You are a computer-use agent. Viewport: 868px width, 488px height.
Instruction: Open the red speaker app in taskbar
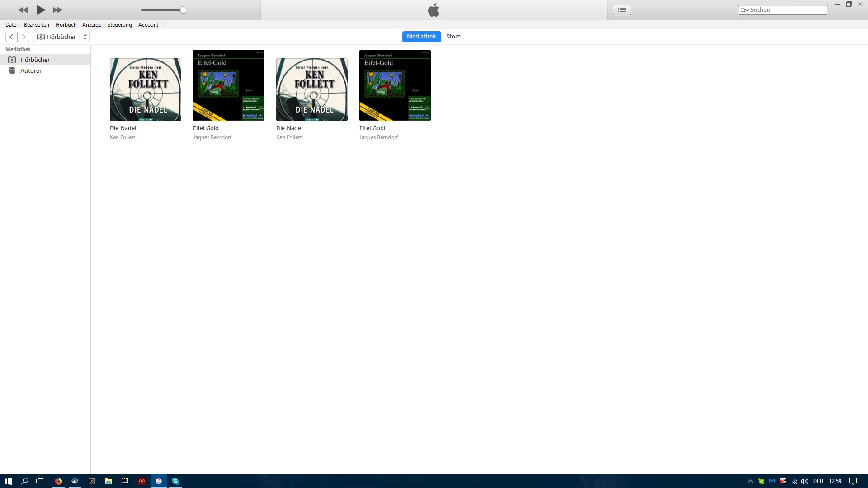142,481
